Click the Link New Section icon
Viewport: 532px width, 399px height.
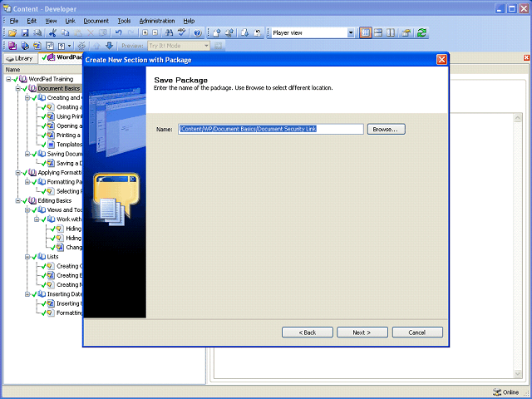25,46
